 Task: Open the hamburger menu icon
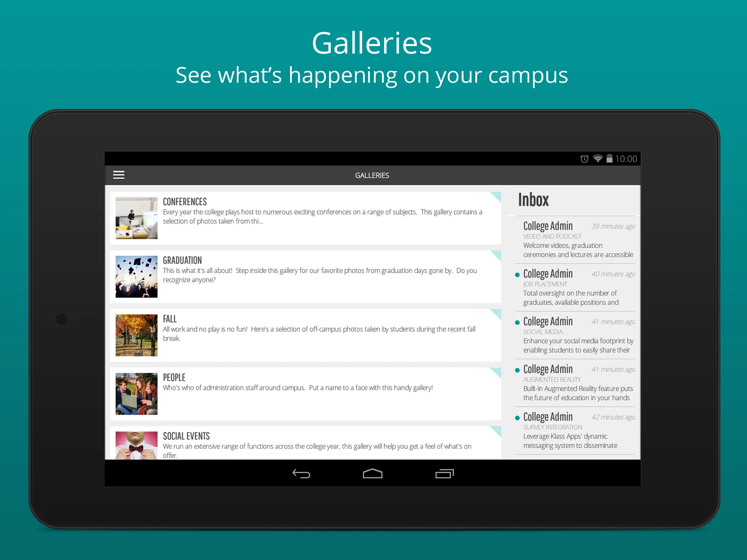tap(119, 174)
